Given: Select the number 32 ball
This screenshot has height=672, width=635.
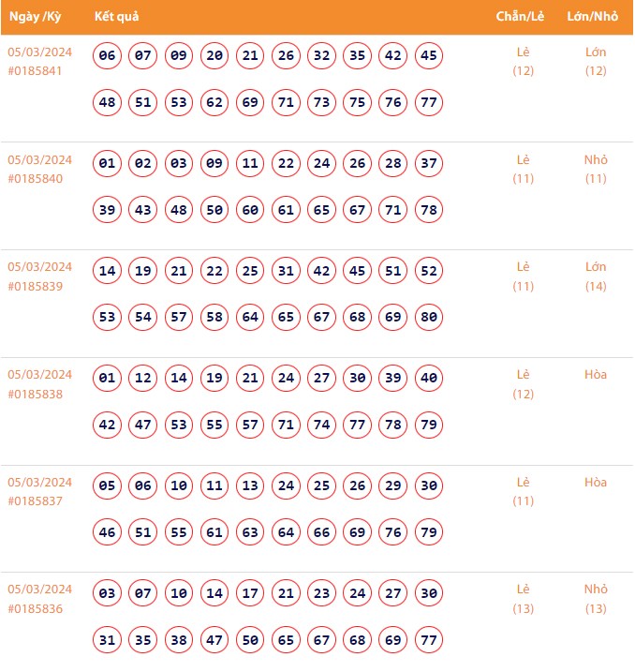Looking at the screenshot, I should pos(322,56).
